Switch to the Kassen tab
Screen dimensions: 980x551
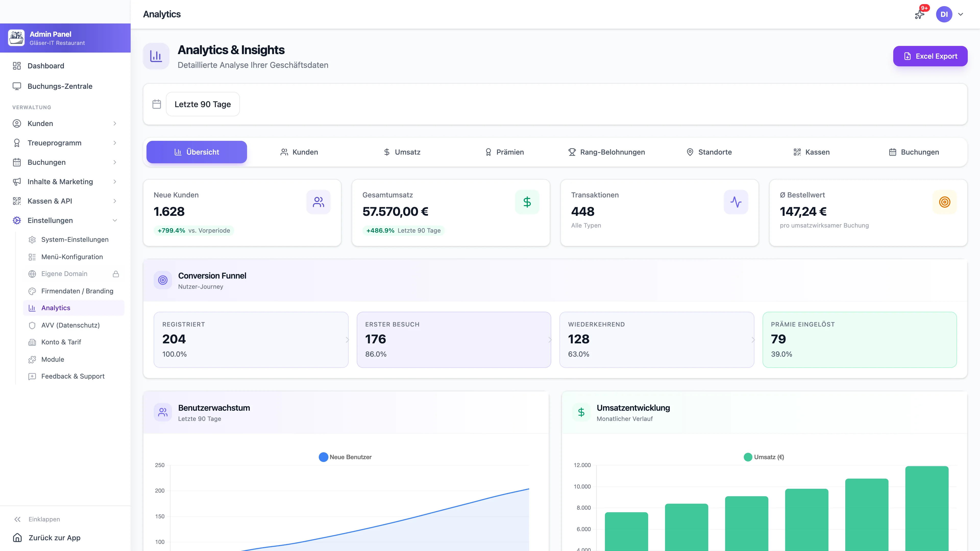(812, 152)
